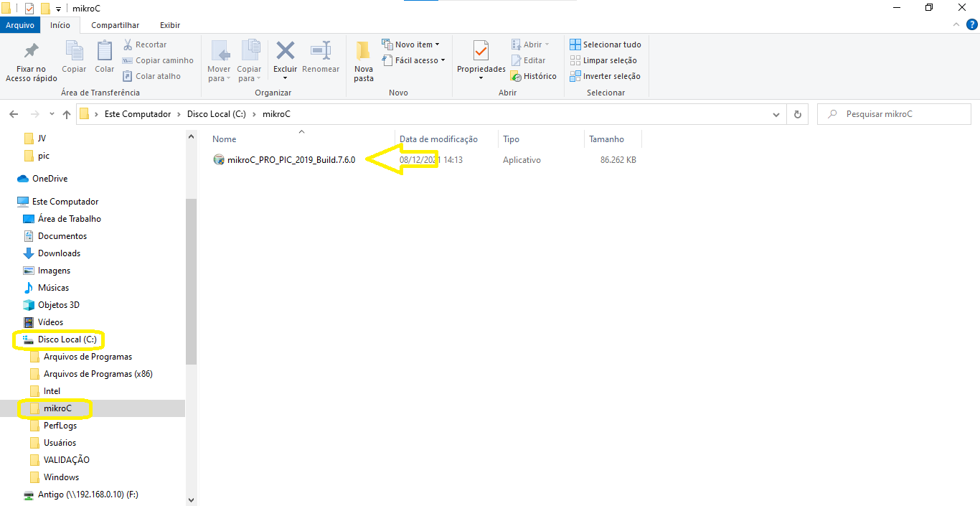Open the Exibir ribbon tab

pos(170,25)
